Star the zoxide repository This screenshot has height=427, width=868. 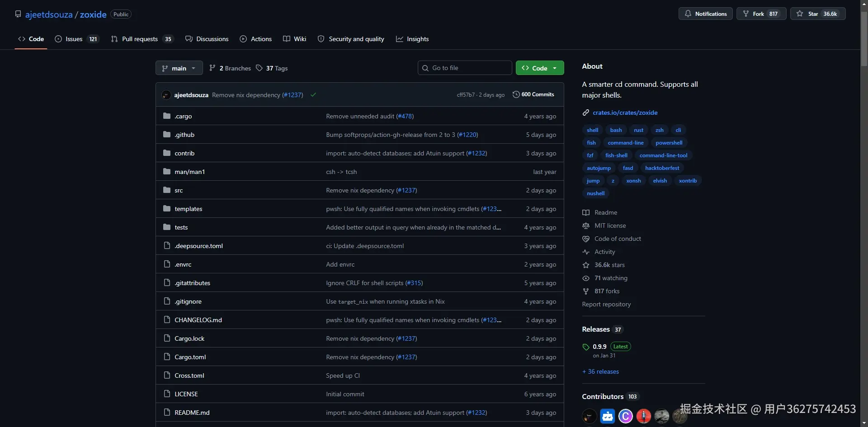[818, 14]
